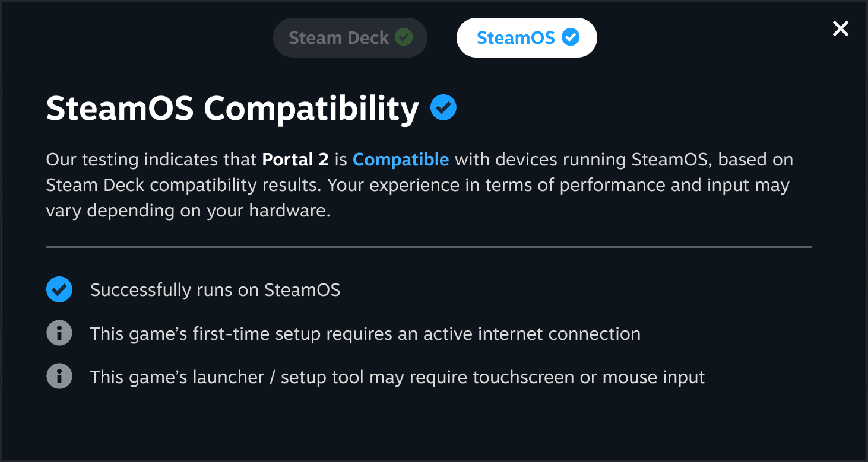Click the blue checkmark on SteamOS tab
Viewport: 868px width, 462px height.
click(x=571, y=37)
